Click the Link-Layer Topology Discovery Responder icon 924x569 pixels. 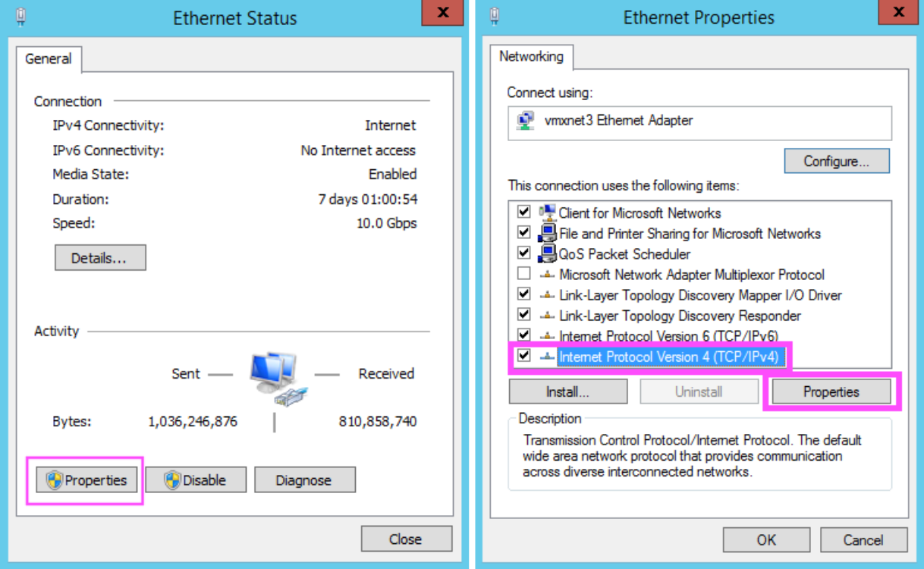[x=547, y=316]
